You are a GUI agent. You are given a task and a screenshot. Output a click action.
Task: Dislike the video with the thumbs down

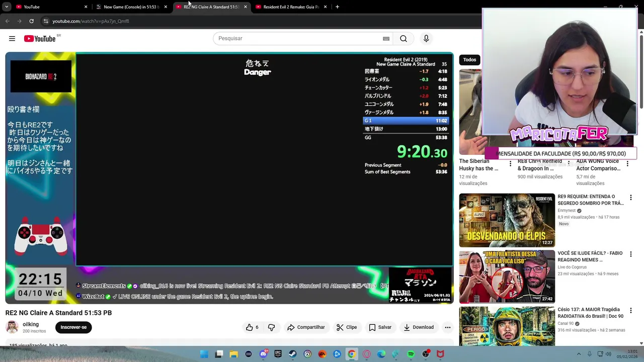click(x=272, y=327)
